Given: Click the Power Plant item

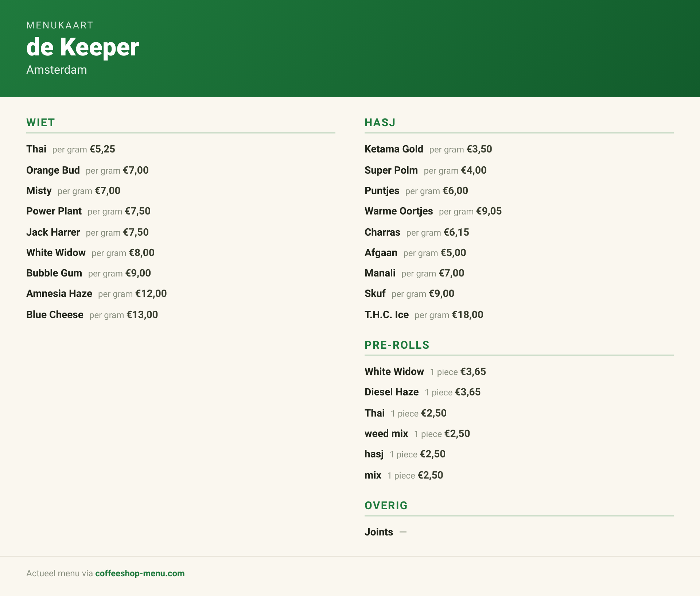Looking at the screenshot, I should point(54,211).
